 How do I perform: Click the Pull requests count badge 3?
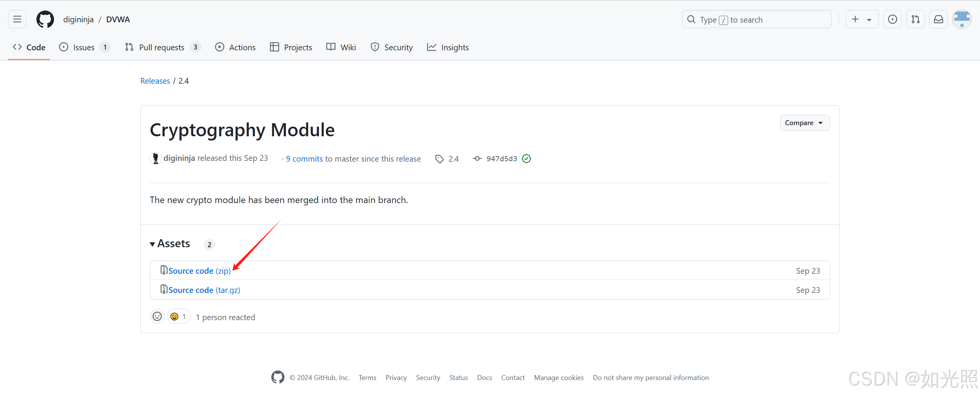(x=196, y=47)
